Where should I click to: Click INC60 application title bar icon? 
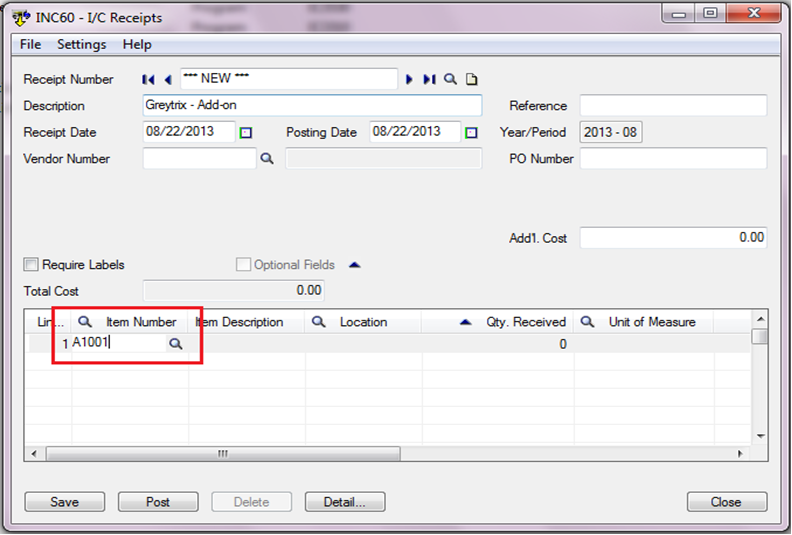coord(21,18)
